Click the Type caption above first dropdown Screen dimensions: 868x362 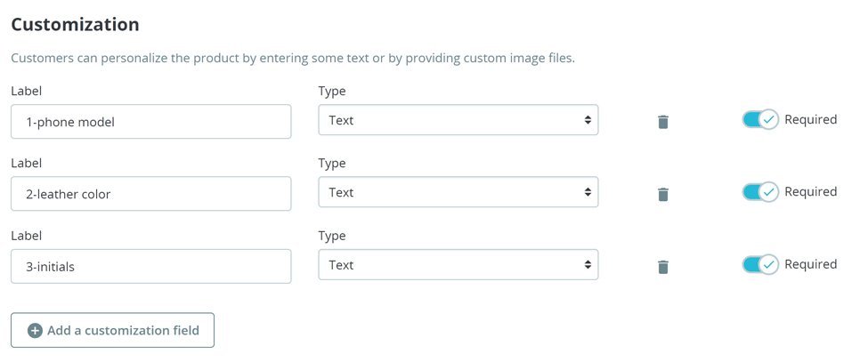(332, 91)
